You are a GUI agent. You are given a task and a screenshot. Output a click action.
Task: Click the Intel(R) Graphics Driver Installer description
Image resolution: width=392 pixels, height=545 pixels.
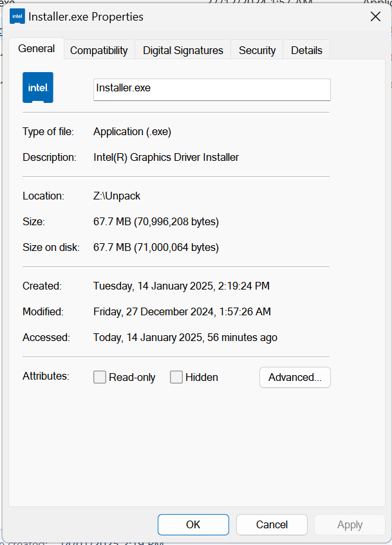(x=166, y=157)
